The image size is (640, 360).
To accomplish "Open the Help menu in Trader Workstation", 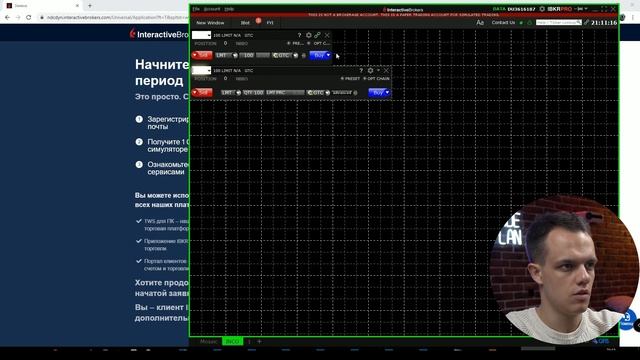I will (x=229, y=9).
